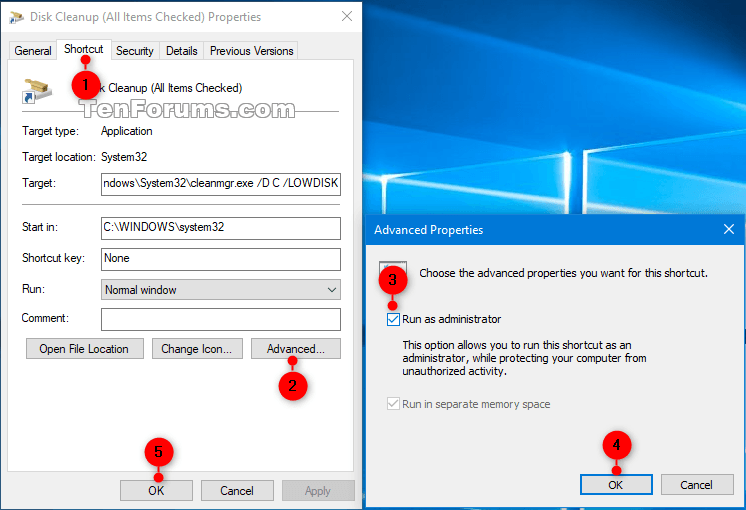Viewport: 746px width, 510px height.
Task: Open the Run window mode dropdown
Action: 221,290
